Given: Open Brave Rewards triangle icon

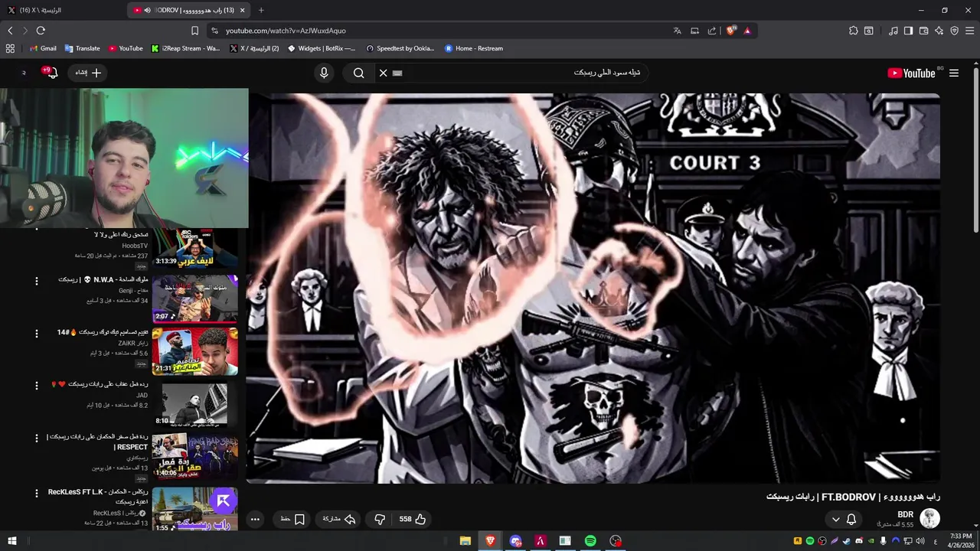Looking at the screenshot, I should click(x=747, y=31).
